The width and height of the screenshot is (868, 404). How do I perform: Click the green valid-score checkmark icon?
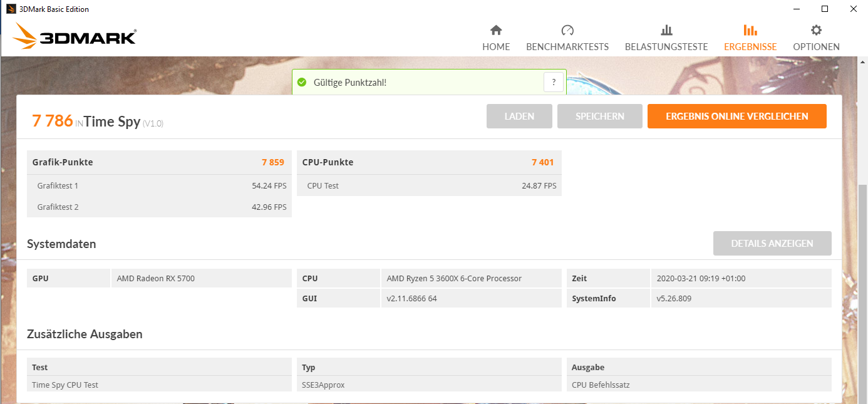[x=302, y=82]
